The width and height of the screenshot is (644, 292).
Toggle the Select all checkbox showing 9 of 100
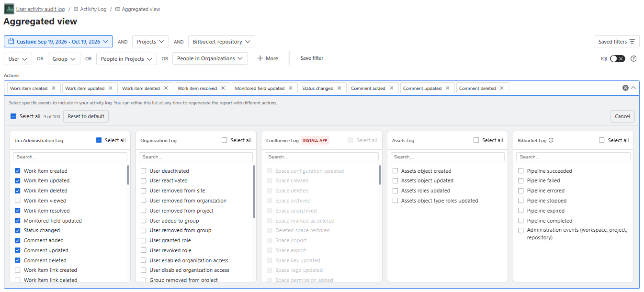[x=13, y=116]
